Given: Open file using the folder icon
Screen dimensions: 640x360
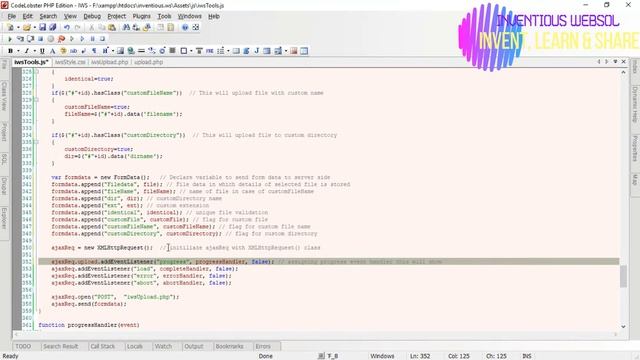Looking at the screenshot, I should [27, 27].
